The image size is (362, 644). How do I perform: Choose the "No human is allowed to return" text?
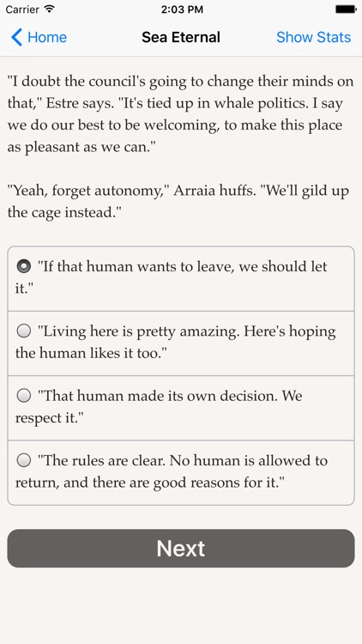[181, 473]
